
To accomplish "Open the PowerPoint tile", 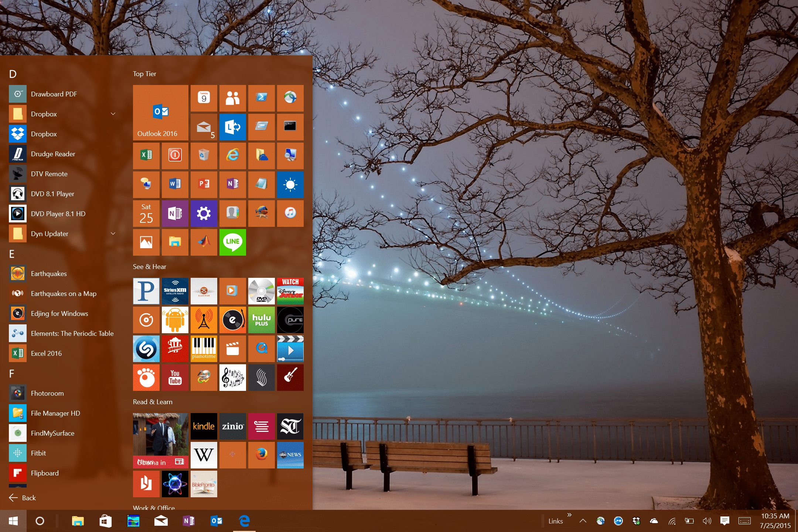I will 204,184.
